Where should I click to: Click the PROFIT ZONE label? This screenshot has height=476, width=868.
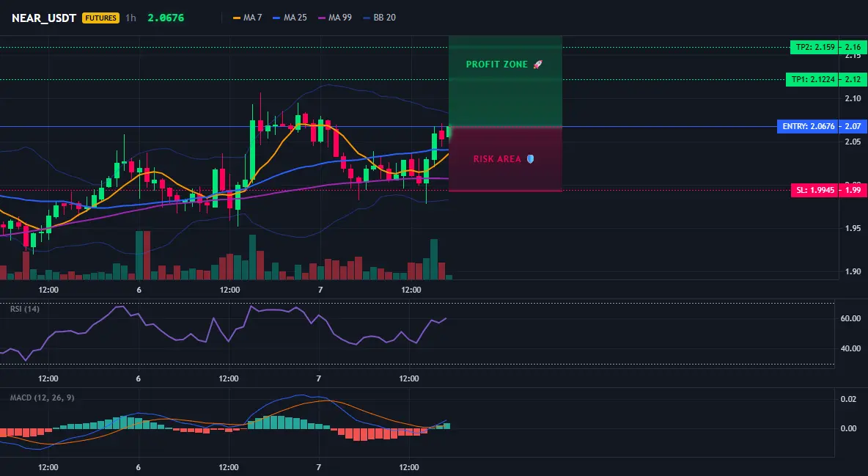(496, 65)
